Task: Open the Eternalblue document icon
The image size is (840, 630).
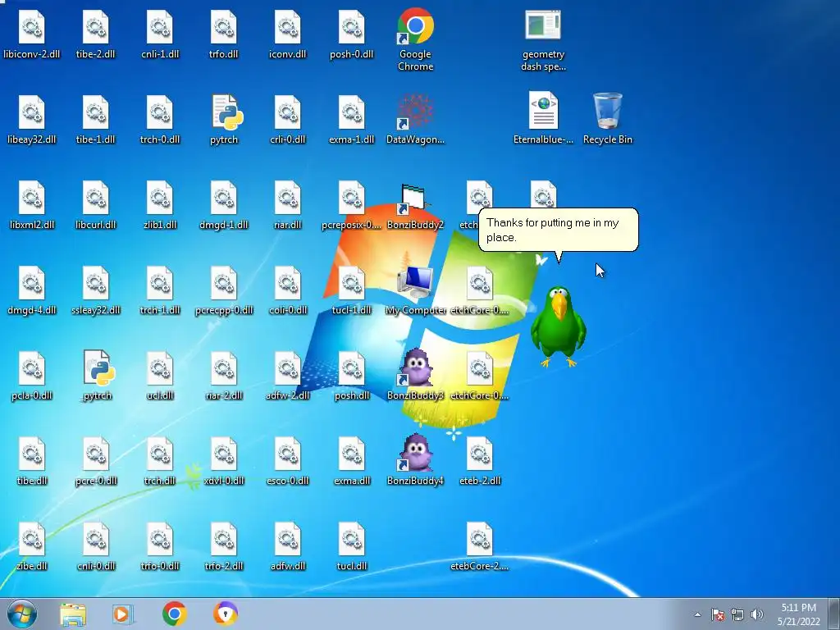Action: coord(543,118)
